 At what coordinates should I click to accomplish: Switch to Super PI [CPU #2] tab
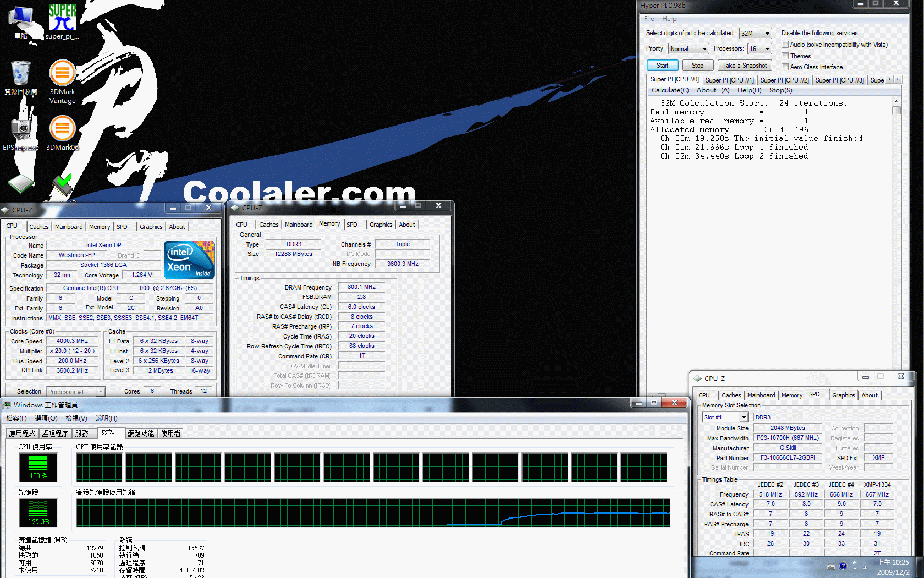(784, 80)
